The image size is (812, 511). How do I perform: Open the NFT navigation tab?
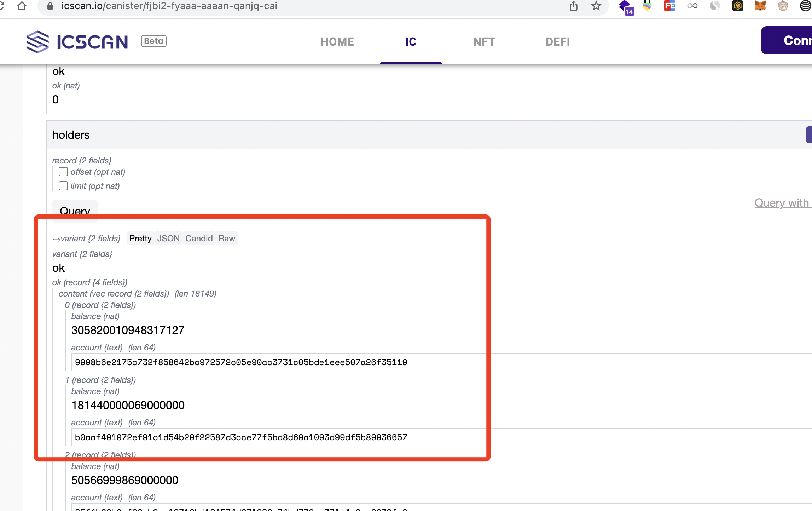point(484,42)
